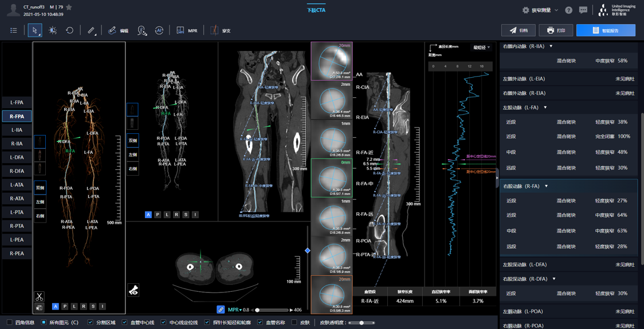This screenshot has width=644, height=329.
Task: Click the head profile segmentation icon
Action: pos(142,30)
